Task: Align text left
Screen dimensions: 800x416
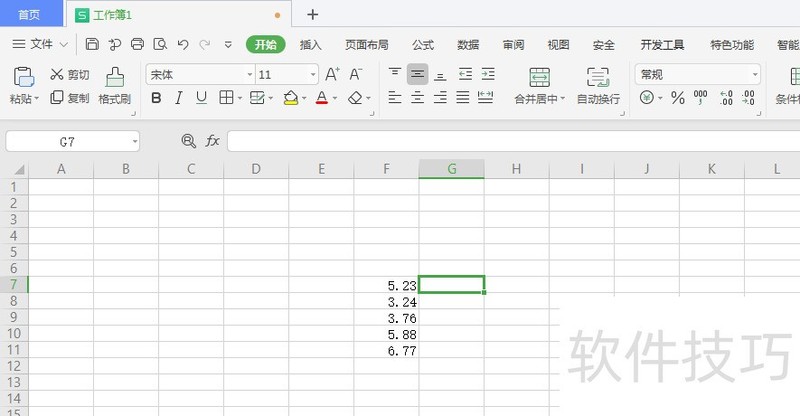Action: (394, 97)
